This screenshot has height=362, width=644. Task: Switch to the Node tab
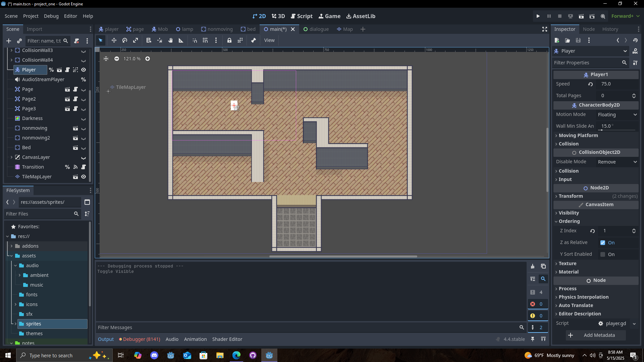[x=589, y=29]
